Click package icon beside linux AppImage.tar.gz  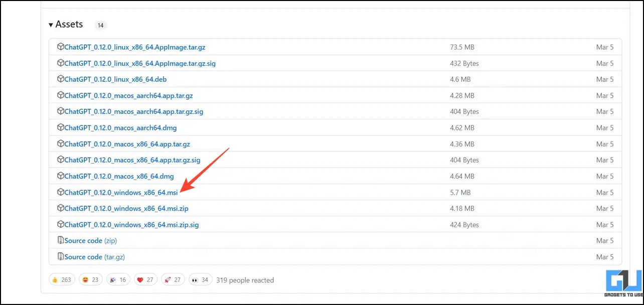pyautogui.click(x=61, y=47)
